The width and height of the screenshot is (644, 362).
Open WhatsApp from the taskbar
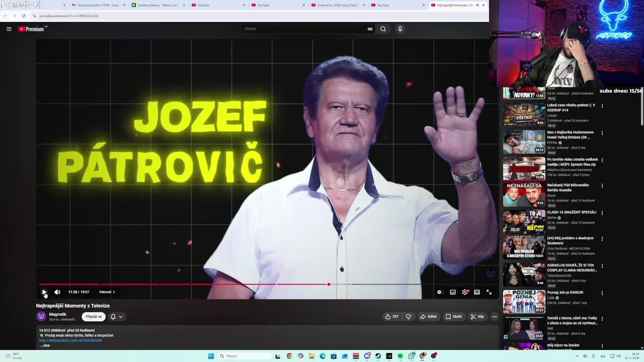point(411,356)
